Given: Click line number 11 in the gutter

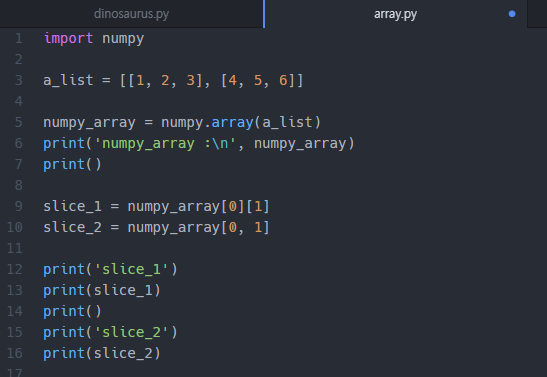Looking at the screenshot, I should coord(15,248).
